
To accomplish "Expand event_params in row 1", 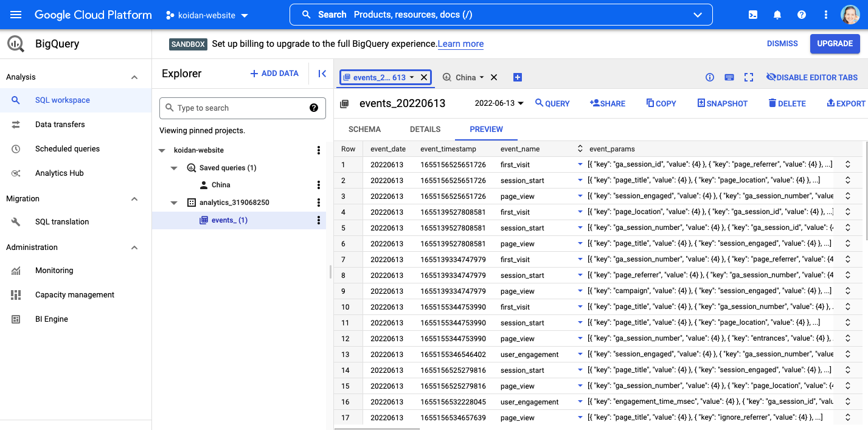I will (580, 164).
